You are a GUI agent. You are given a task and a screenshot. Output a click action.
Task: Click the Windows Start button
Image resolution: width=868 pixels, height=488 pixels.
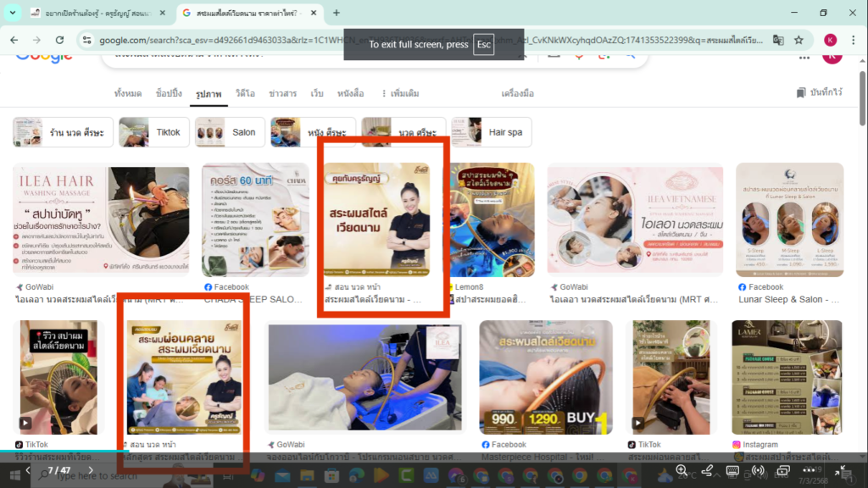pos(15,475)
